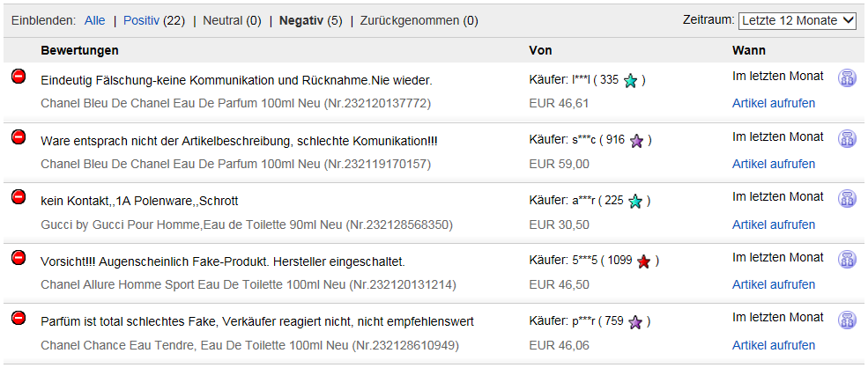The image size is (868, 368).
Task: Click the teal star next to buyer a***r
Action: [x=635, y=202]
